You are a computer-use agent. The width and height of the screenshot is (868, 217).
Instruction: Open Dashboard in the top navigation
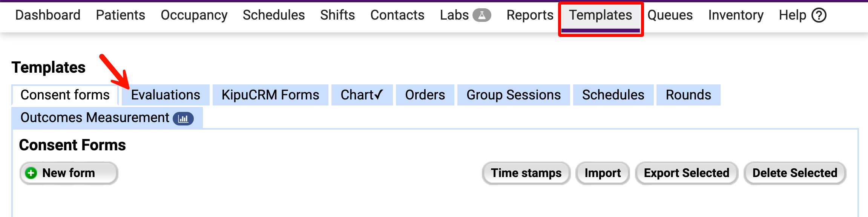48,15
